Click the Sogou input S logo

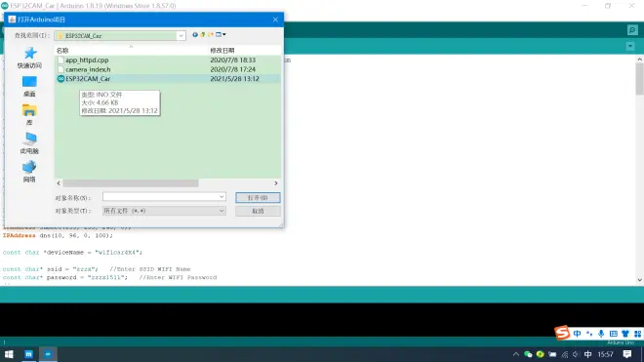(562, 333)
